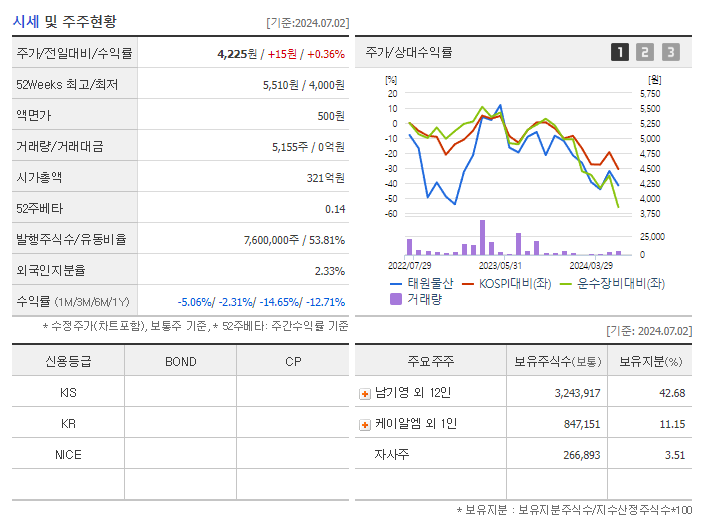This screenshot has height=525, width=702.
Task: Click the 주가/상대수익률 chart title
Action: (x=409, y=52)
